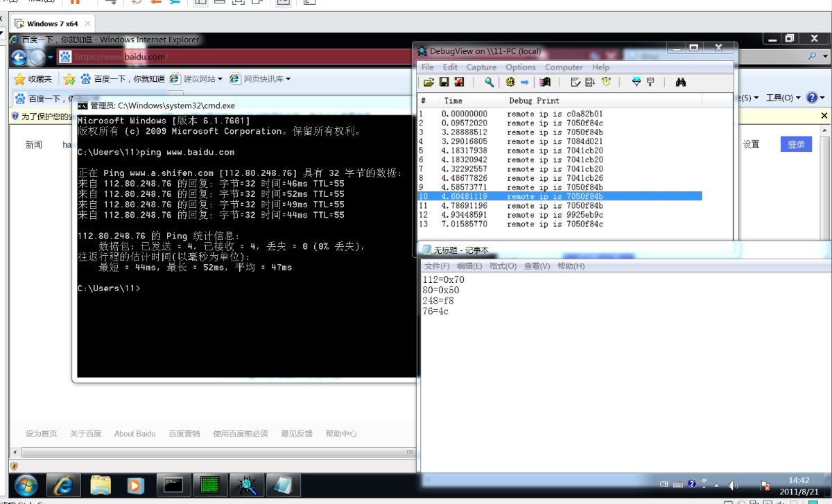
Task: Select DebugView row 12 with 9925eb9c
Action: tap(560, 215)
